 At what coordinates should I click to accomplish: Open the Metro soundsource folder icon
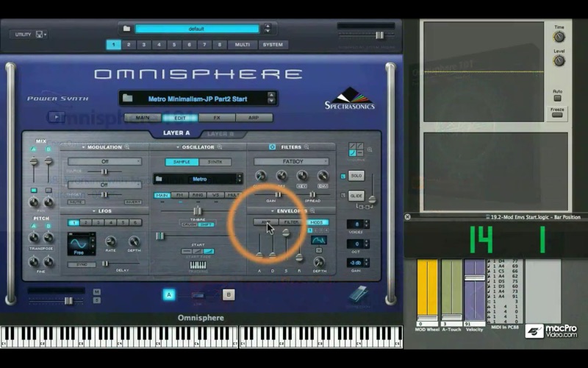pos(159,179)
